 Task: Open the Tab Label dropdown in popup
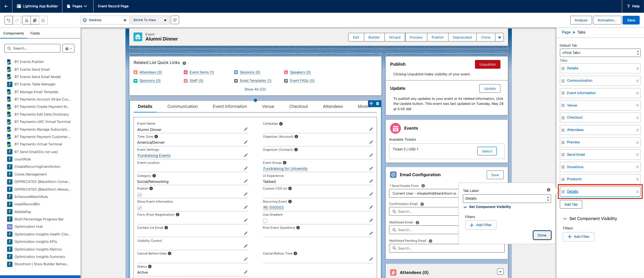point(506,199)
